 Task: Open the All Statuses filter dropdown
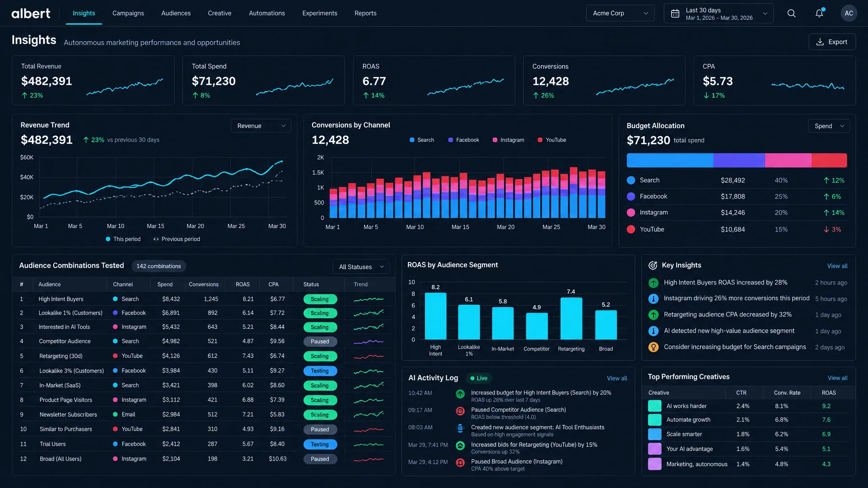(361, 267)
